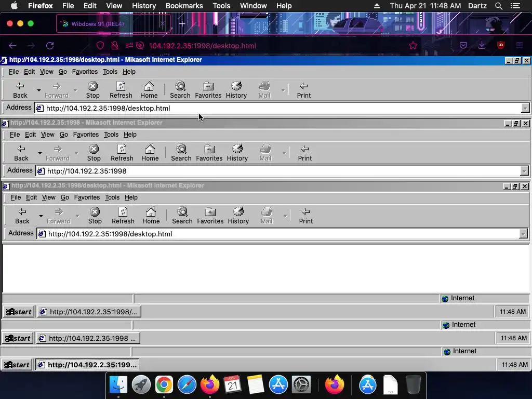
Task: Open Spotlight search in the macOS menu bar
Action: pyautogui.click(x=498, y=6)
